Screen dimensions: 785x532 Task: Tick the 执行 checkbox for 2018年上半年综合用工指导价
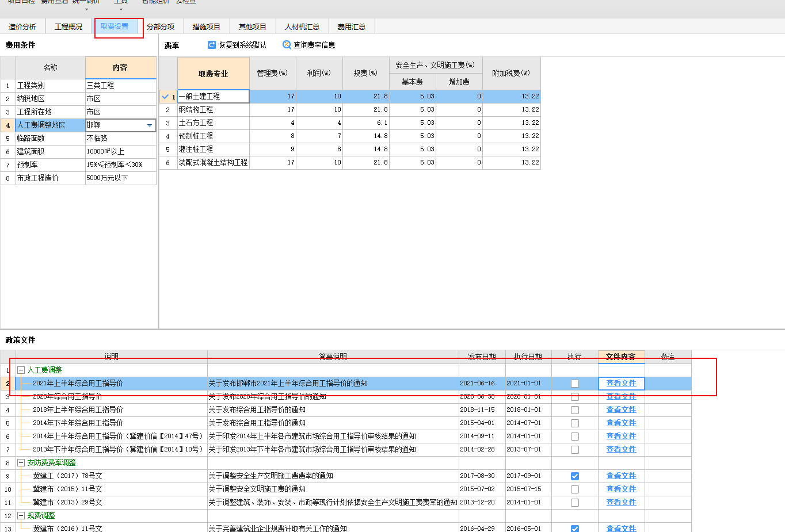click(x=575, y=410)
